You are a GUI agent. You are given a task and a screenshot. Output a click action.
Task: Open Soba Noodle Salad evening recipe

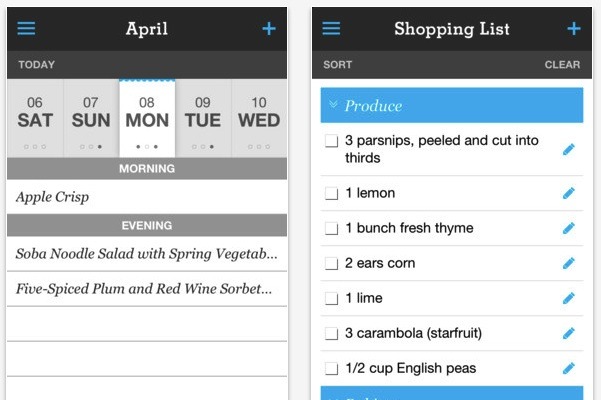pos(145,254)
